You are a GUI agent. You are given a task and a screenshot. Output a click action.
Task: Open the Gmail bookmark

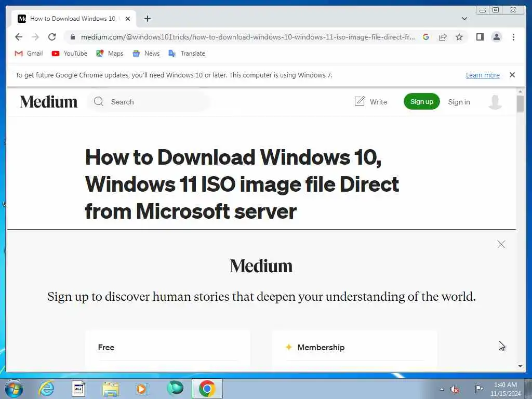29,54
